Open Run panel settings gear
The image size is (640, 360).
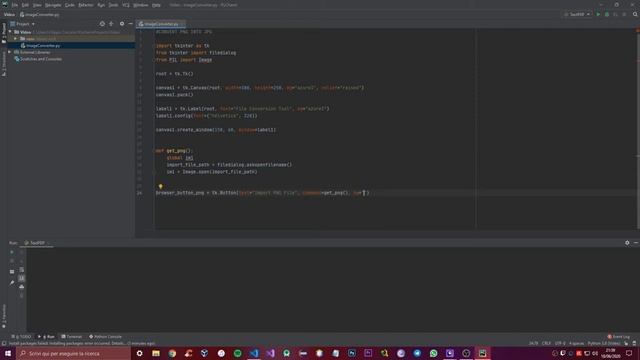[x=627, y=243]
